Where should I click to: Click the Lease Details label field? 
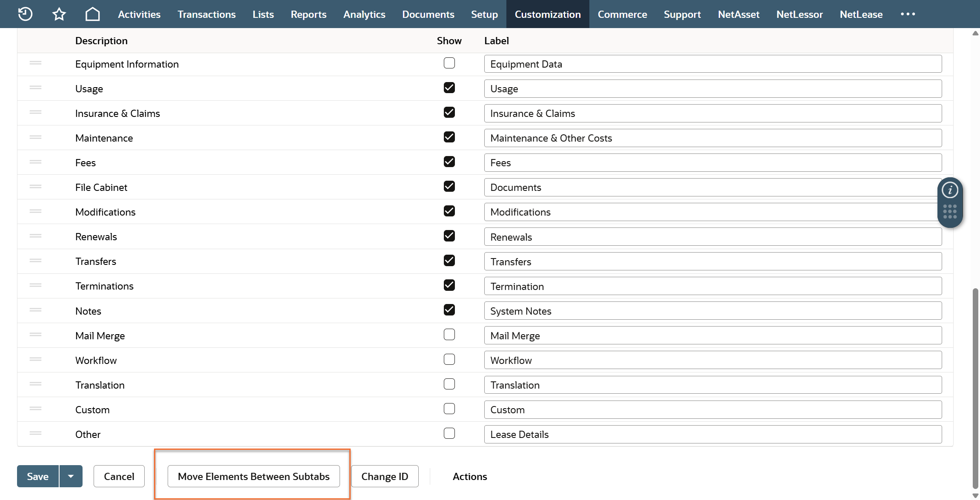712,434
